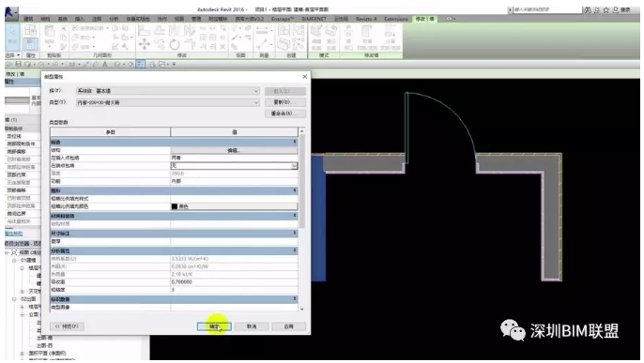Collapse the 构造 parameter group
Viewport: 644px width, 363px height.
pyautogui.click(x=295, y=142)
